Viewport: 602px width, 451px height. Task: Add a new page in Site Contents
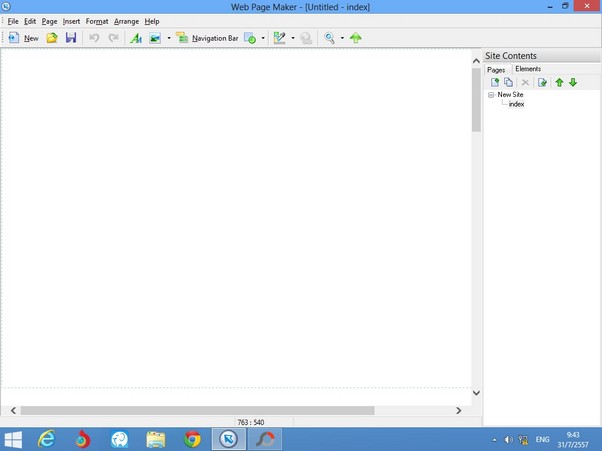[x=495, y=82]
